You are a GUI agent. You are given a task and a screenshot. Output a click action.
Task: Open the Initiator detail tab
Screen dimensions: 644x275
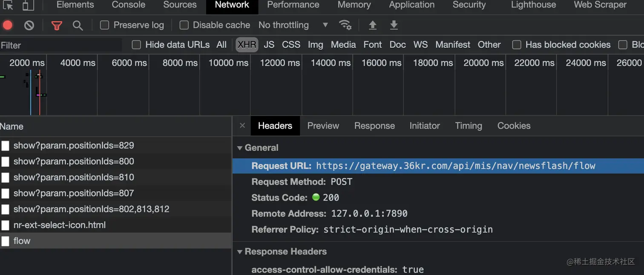click(x=425, y=126)
